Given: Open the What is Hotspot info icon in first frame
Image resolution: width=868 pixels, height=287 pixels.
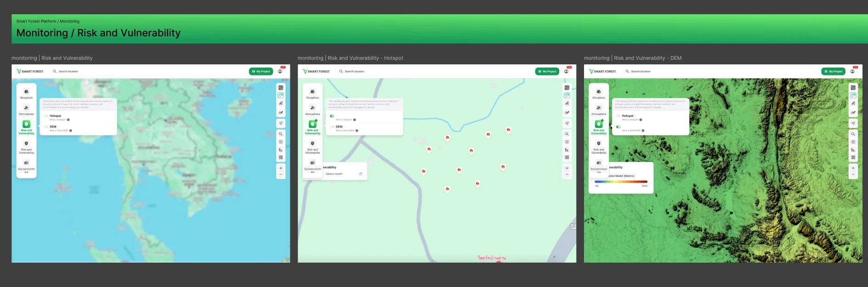Looking at the screenshot, I should (x=68, y=120).
